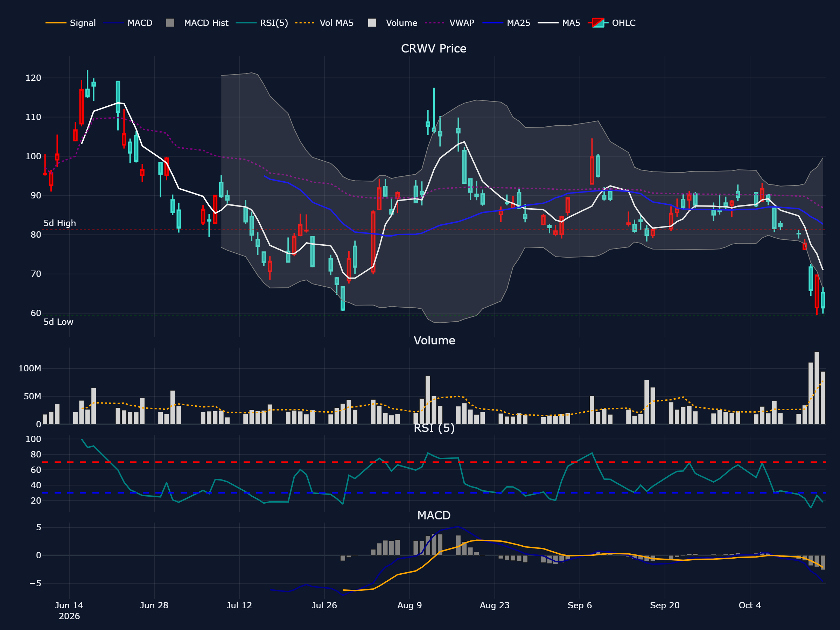
Task: Click the OHLC candlestick legend icon
Action: coord(598,23)
